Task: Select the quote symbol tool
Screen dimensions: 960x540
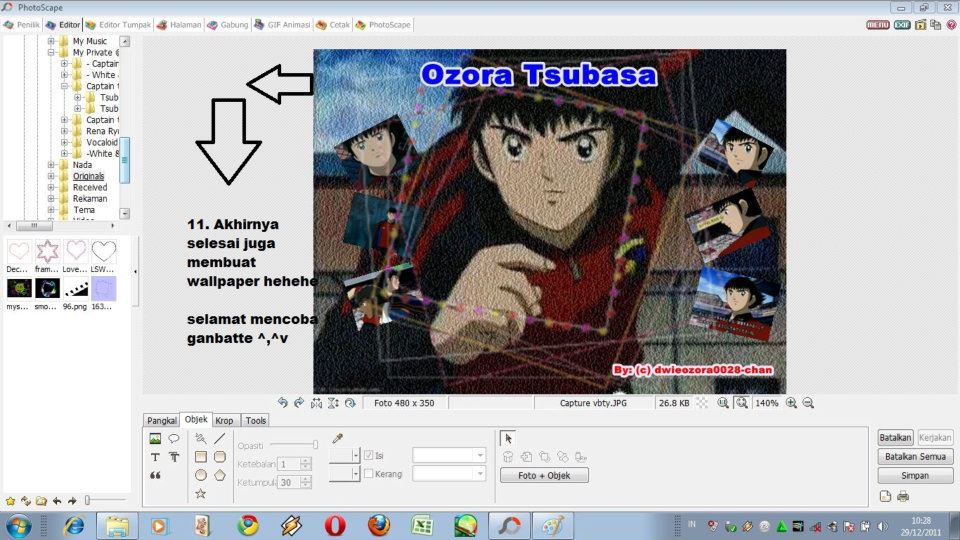Action: click(x=155, y=475)
